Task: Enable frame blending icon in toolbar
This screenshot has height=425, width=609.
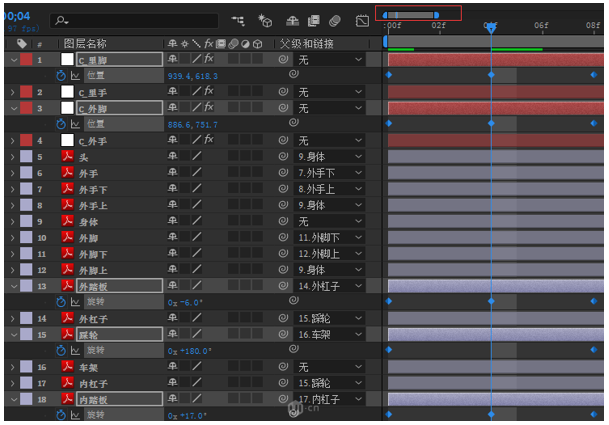Action: point(314,21)
